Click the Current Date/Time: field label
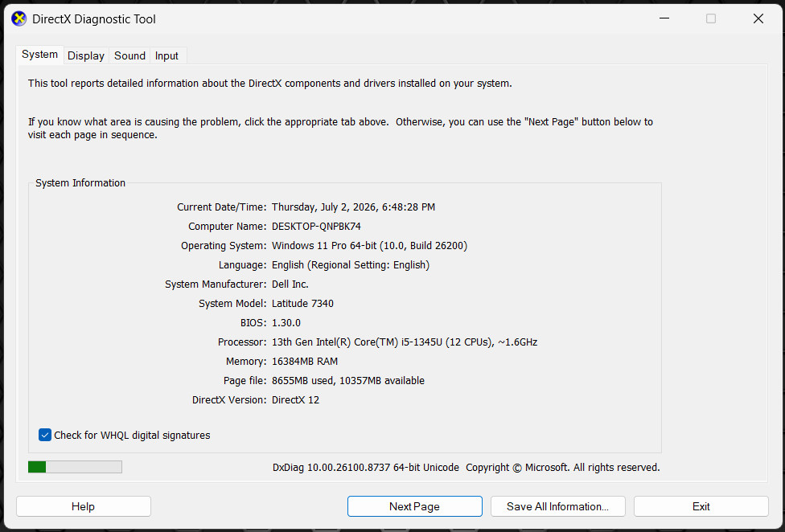Viewport: 785px width, 532px height. (x=222, y=207)
